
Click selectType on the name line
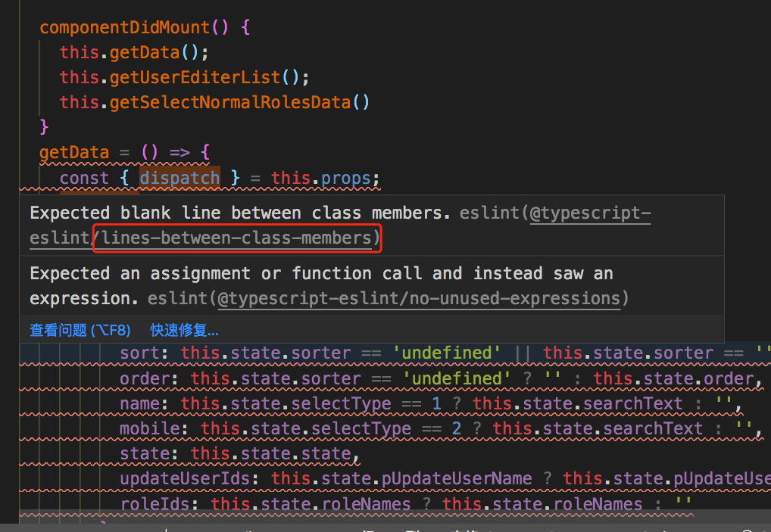(341, 404)
